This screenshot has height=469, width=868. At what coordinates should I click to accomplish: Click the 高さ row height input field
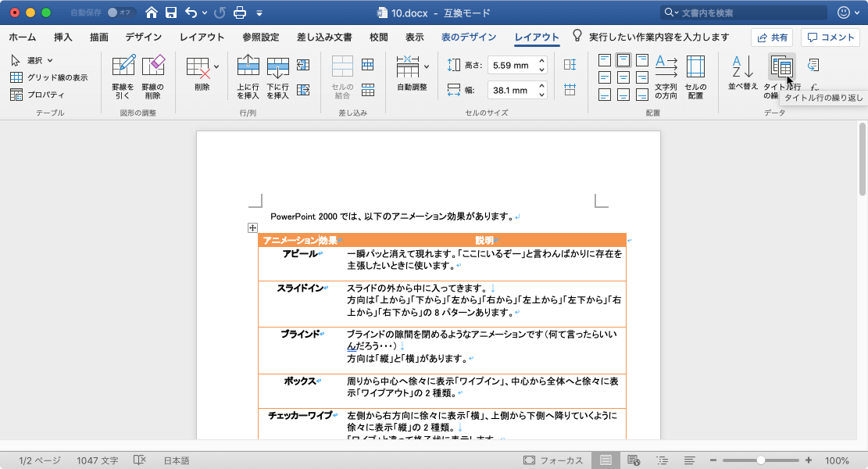tap(512, 66)
